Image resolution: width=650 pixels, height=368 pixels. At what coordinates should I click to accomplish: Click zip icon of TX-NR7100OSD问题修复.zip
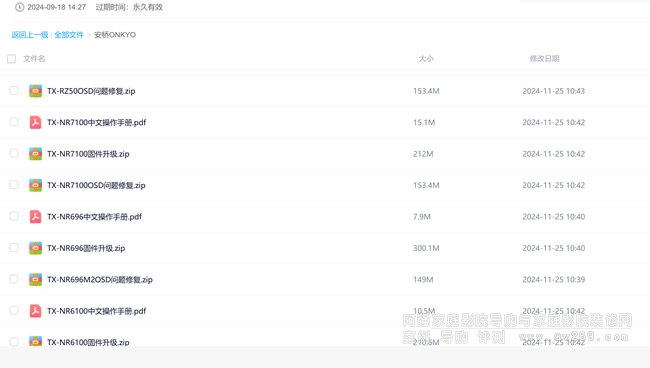(35, 185)
